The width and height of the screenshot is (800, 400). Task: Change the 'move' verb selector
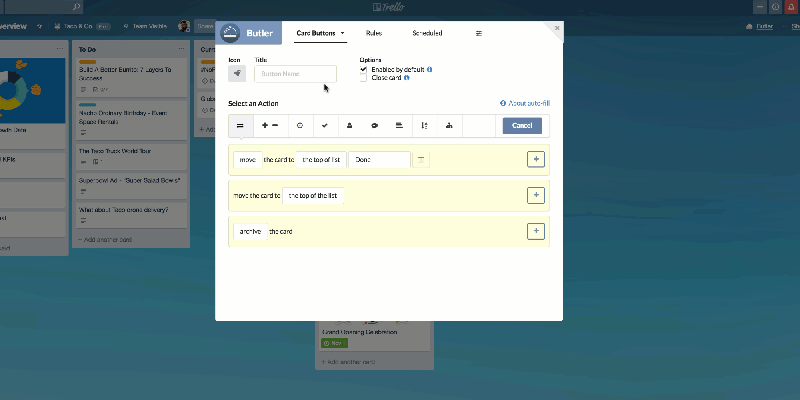[247, 160]
